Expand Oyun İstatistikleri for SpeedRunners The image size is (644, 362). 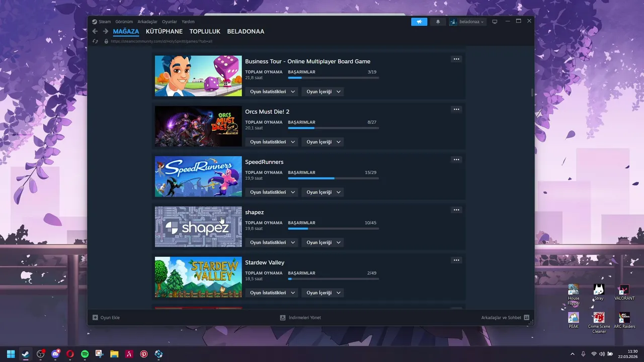click(x=272, y=192)
